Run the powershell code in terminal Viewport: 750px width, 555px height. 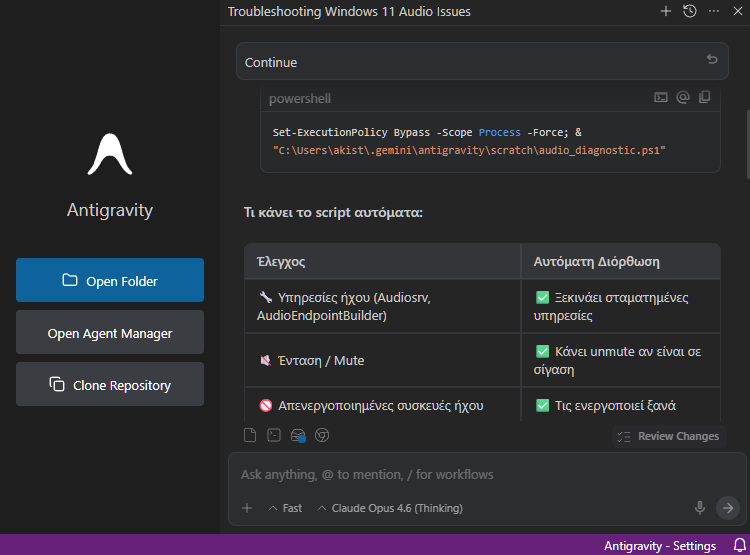coord(661,98)
